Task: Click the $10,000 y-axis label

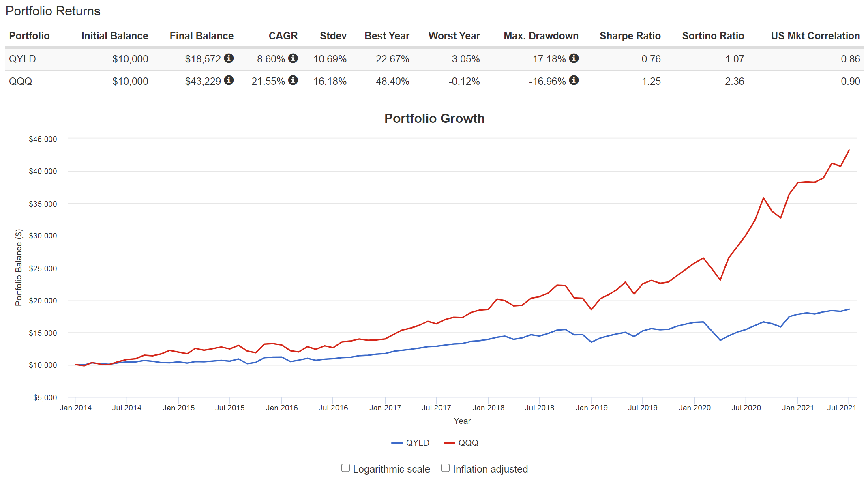Action: tap(43, 365)
